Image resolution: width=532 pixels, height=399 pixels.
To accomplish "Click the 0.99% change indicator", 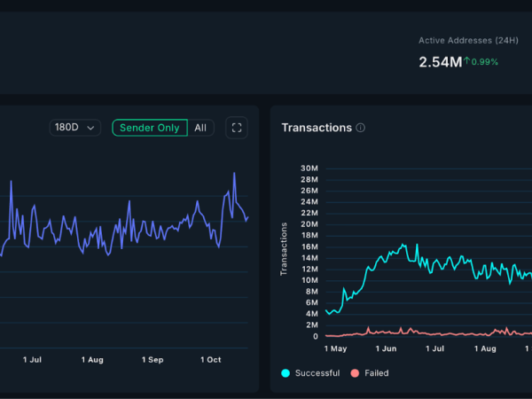I will (x=484, y=62).
